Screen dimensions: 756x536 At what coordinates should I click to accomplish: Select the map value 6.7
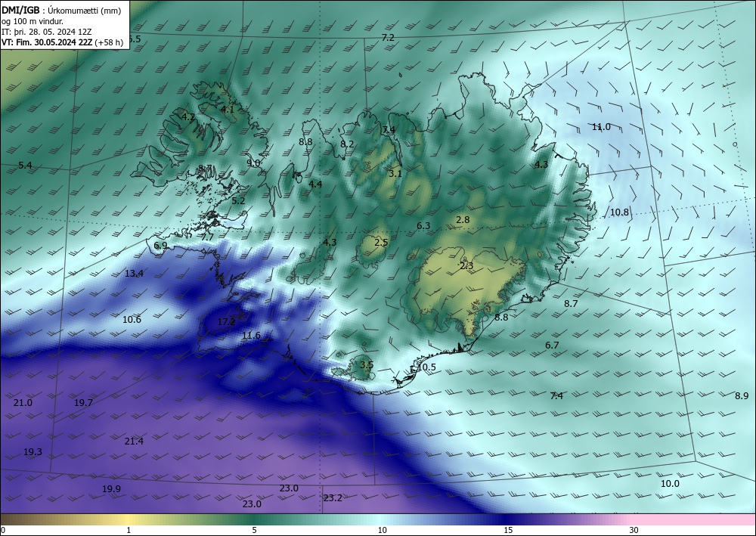tap(552, 345)
